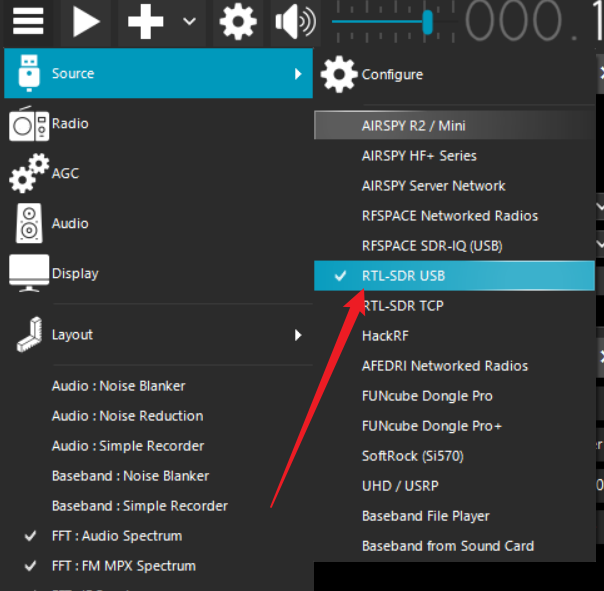The image size is (604, 591).
Task: Adjust the volume slider in the toolbar
Action: point(427,21)
